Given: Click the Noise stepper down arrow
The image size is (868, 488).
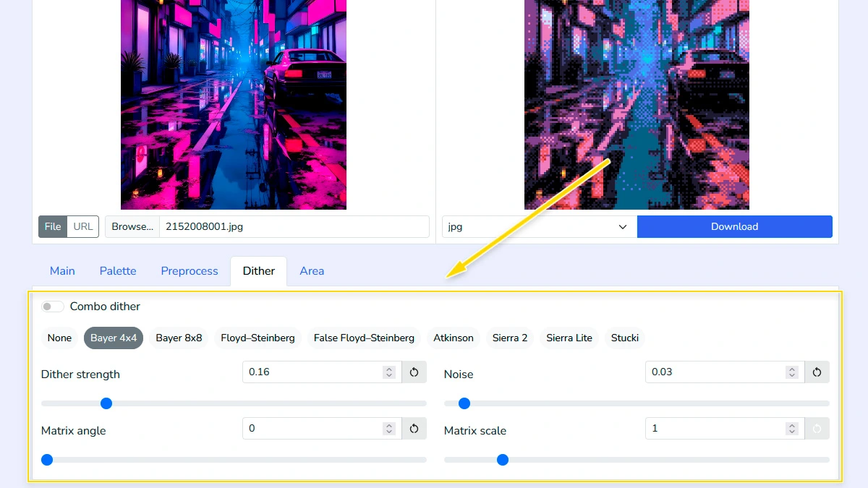Looking at the screenshot, I should point(792,375).
